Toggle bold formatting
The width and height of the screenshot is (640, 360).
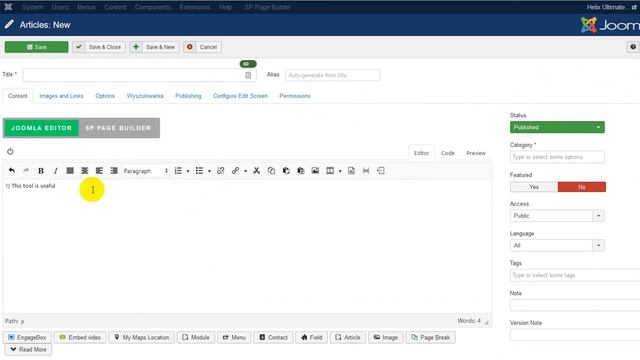(x=41, y=171)
